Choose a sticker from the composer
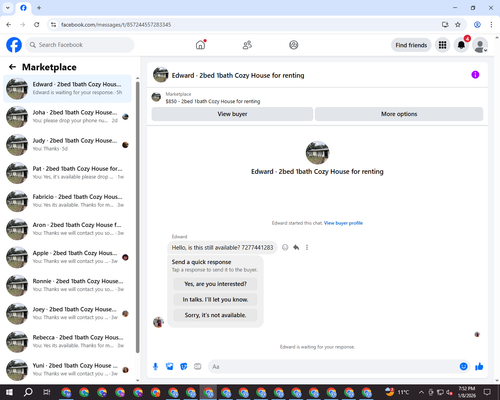500x400 pixels. [x=184, y=367]
